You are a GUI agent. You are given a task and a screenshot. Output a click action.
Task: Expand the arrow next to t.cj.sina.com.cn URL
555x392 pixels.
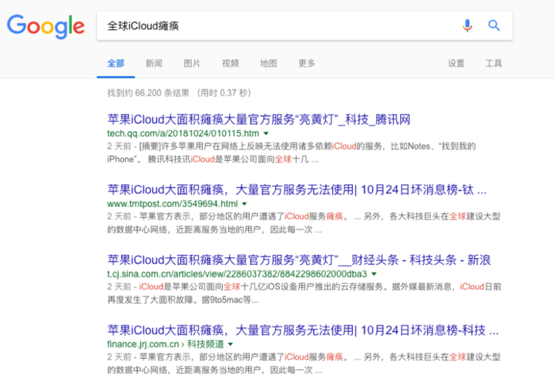(x=374, y=274)
